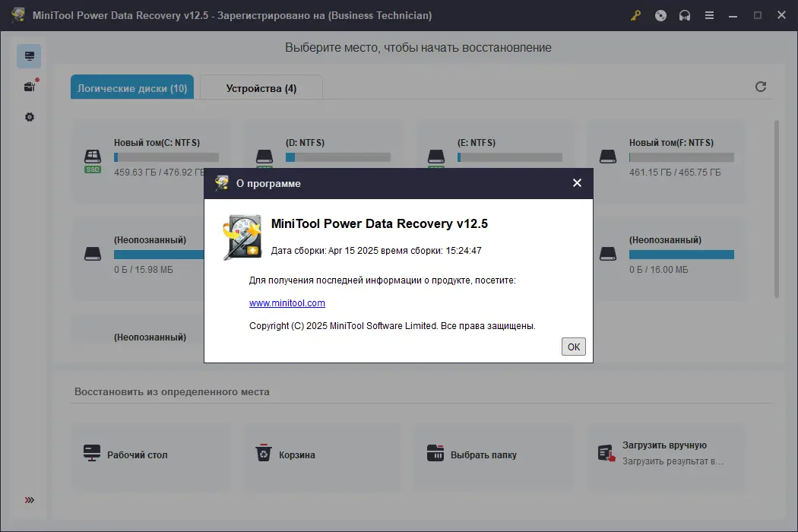
Task: Select the This PC sidebar icon
Action: pyautogui.click(x=29, y=56)
